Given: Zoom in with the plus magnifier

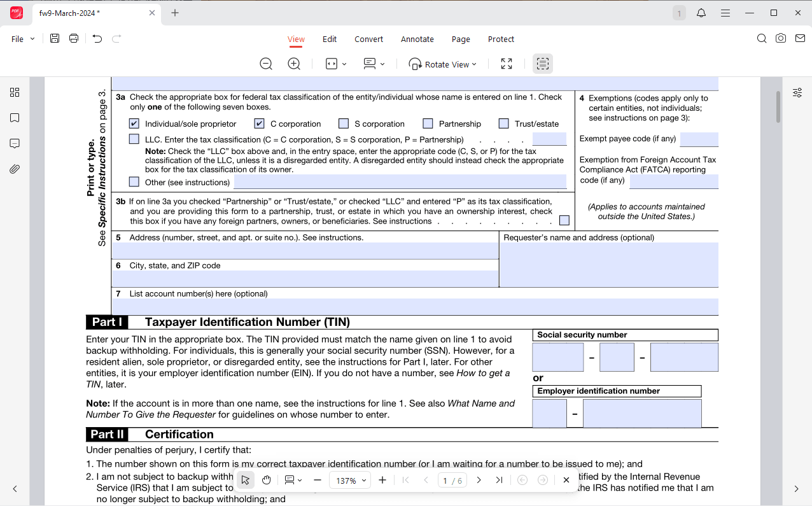Looking at the screenshot, I should point(294,64).
